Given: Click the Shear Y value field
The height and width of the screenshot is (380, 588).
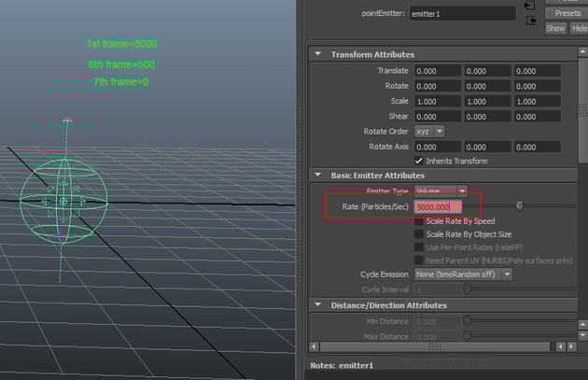Looking at the screenshot, I should click(487, 117).
